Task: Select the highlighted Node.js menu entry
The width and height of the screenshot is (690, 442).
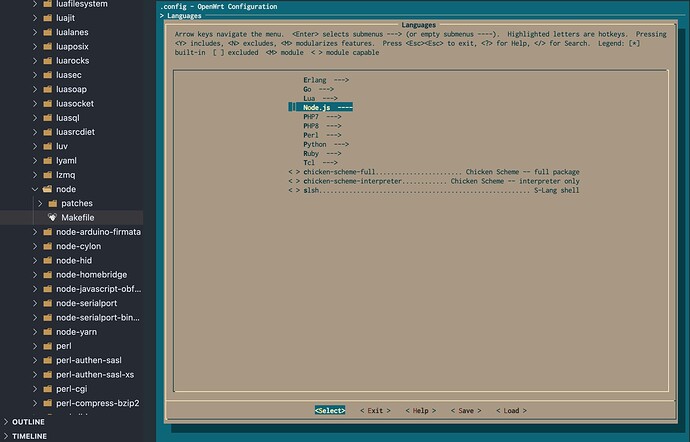Action: 321,107
